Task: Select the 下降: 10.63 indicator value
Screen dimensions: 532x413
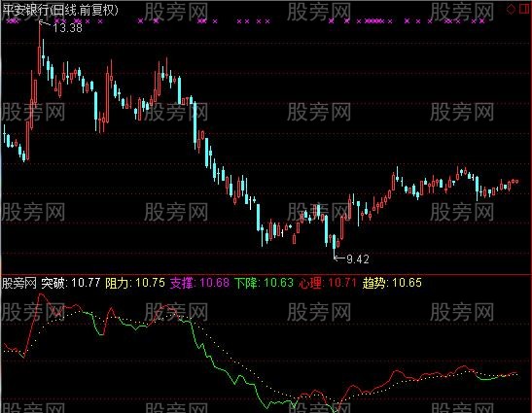Action: pyautogui.click(x=264, y=283)
